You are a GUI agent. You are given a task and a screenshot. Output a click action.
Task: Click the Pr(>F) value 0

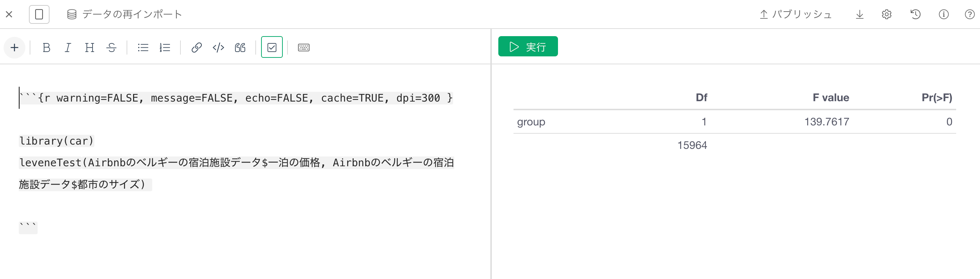pos(949,122)
